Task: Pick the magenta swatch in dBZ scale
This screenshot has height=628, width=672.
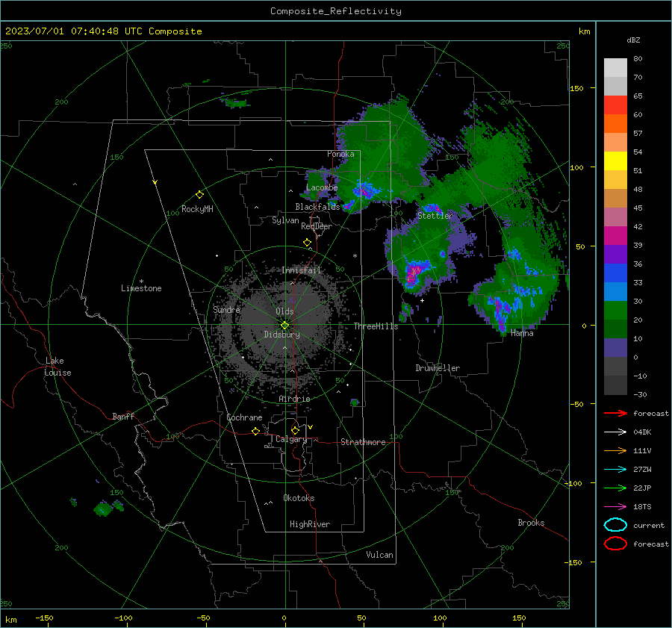Action: pyautogui.click(x=615, y=236)
